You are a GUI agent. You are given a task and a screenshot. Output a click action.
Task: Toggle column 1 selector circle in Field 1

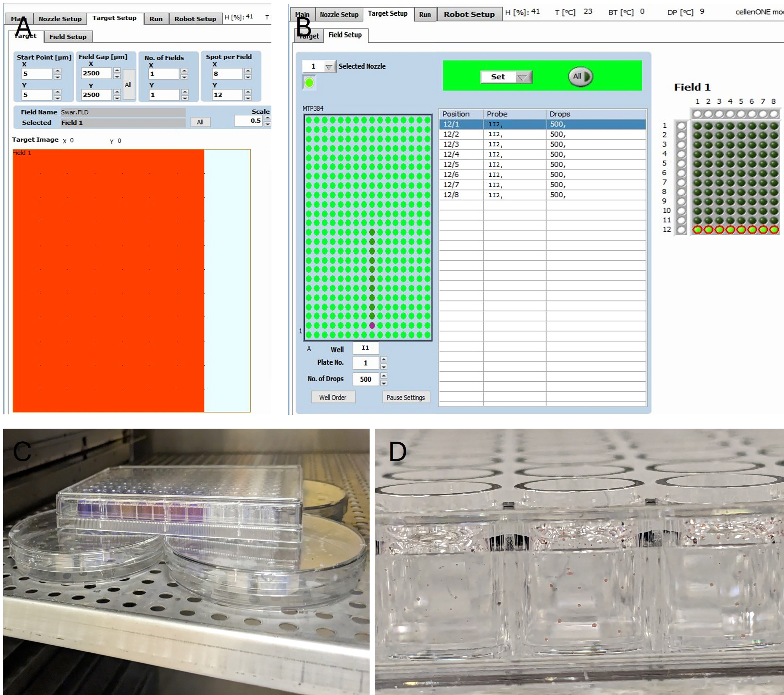coord(697,114)
